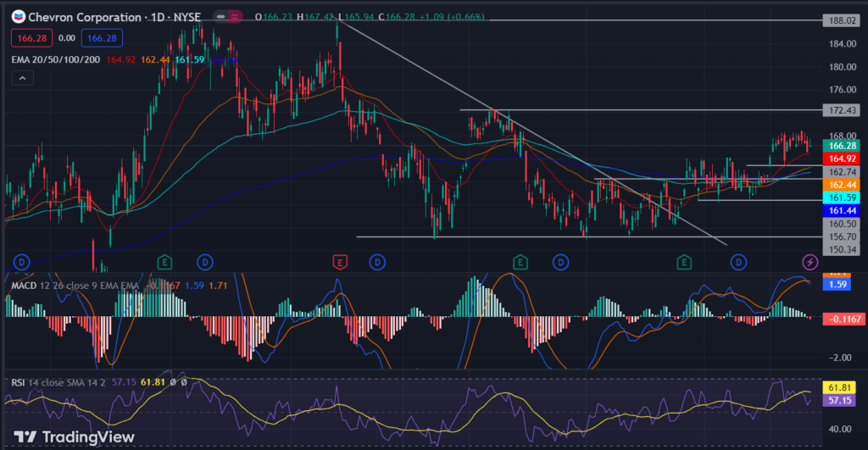Click the green earnings E marker between third and fourth D
Image resolution: width=868 pixels, height=450 pixels.
click(x=520, y=262)
